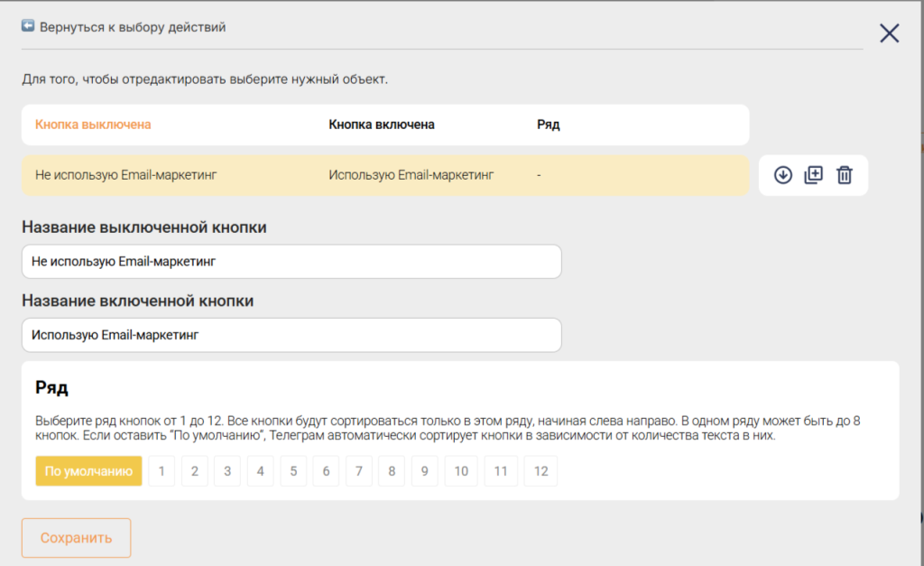Choose row number 8

pos(391,471)
